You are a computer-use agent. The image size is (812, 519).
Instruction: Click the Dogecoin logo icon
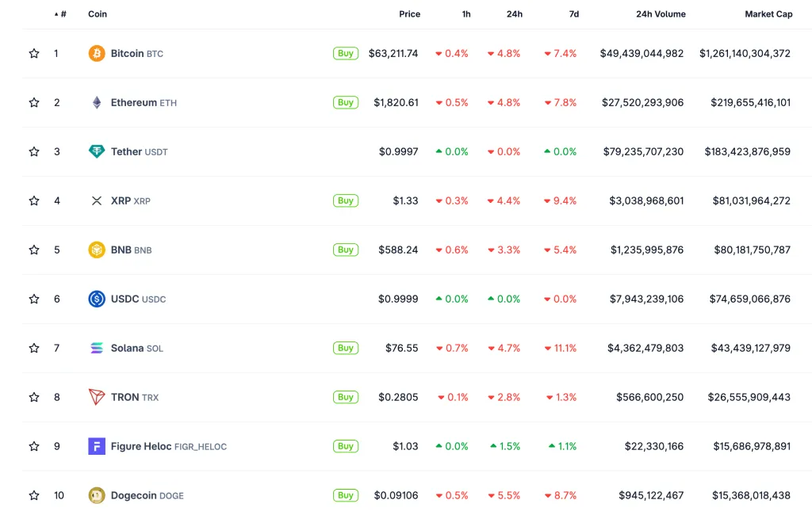tap(97, 496)
